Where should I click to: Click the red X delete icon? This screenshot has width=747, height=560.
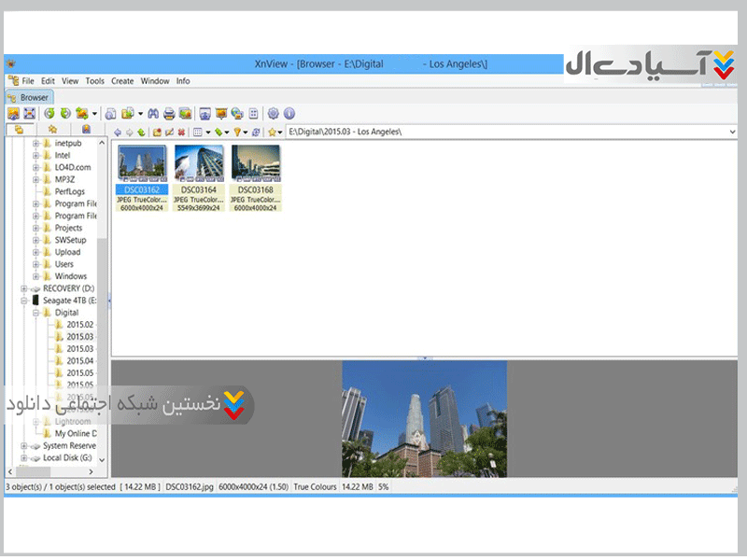coord(181,133)
